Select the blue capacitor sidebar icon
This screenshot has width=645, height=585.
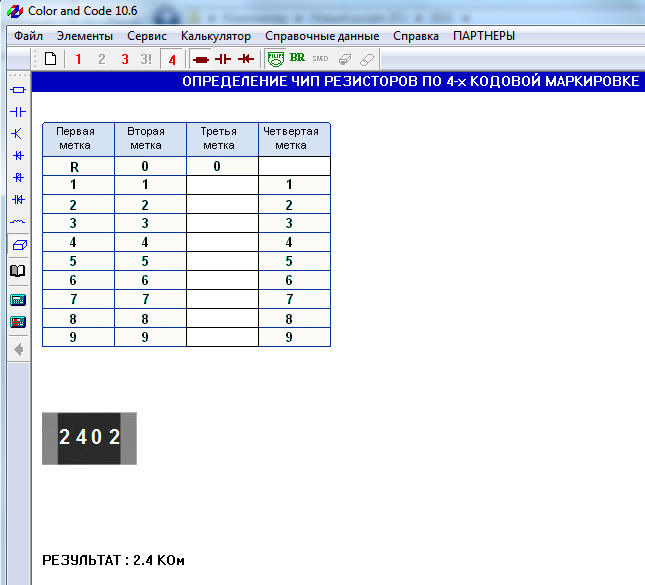(x=18, y=112)
